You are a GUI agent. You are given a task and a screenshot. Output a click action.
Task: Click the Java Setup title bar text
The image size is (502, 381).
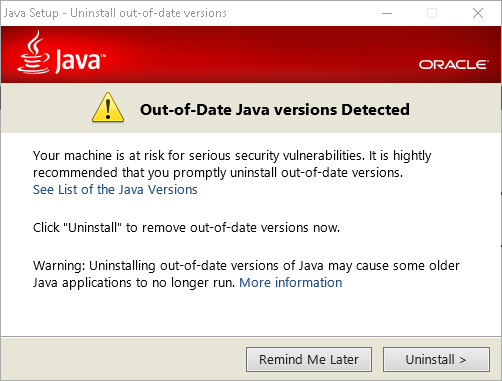pos(115,13)
